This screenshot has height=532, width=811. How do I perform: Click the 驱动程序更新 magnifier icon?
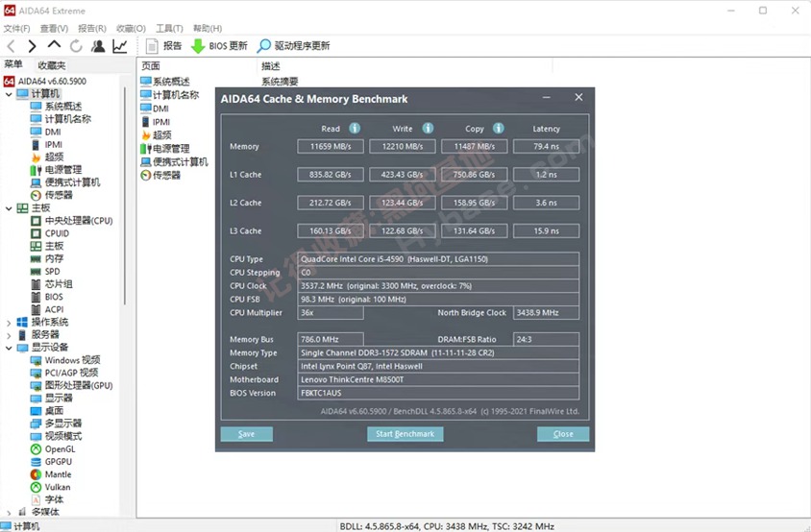click(264, 46)
